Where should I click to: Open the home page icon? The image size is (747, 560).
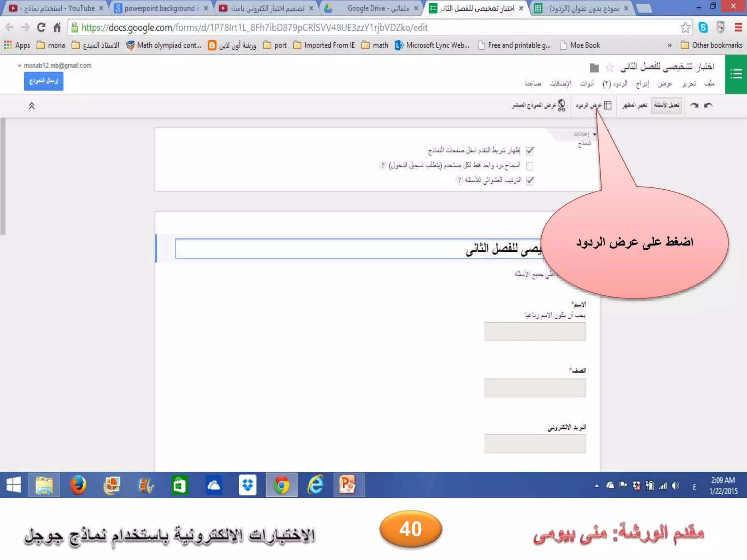[x=57, y=27]
